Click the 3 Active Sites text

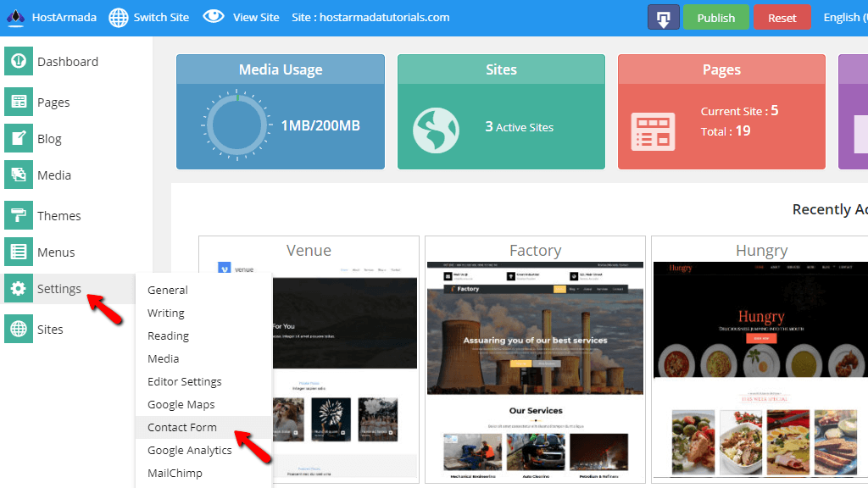pos(520,127)
